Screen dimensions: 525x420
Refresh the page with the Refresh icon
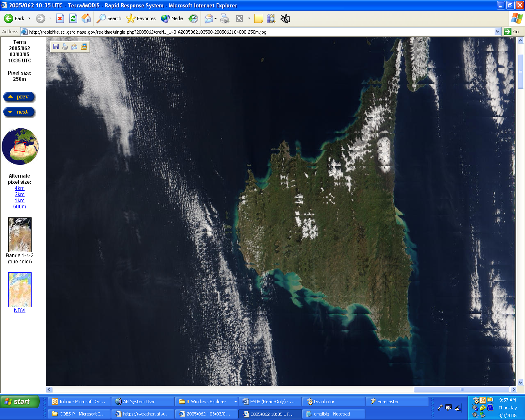[73, 18]
